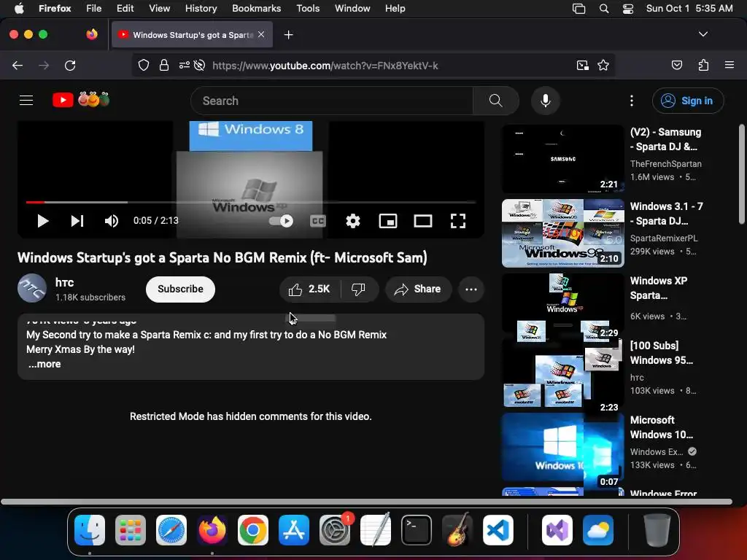The image size is (747, 560).
Task: Play the video
Action: pos(43,221)
